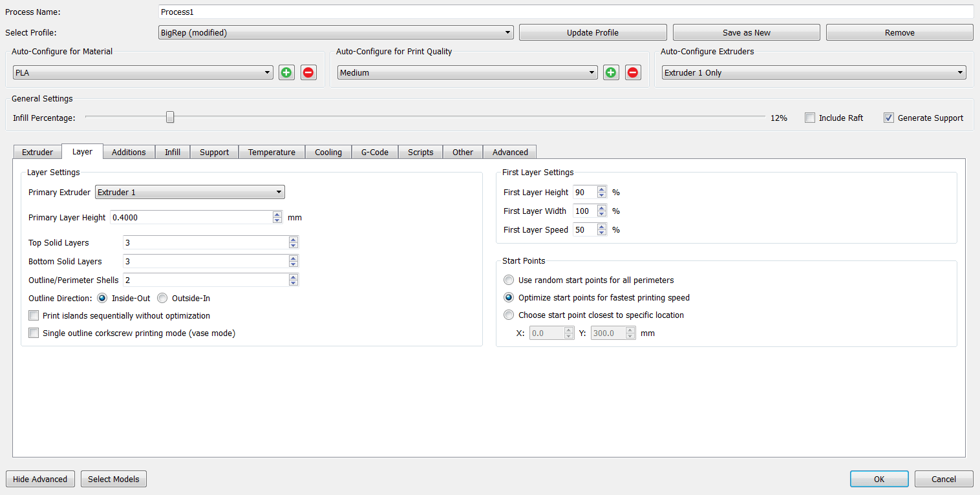Remove the PLA material with red minus icon
Screen dimensions: 980x495
pos(308,73)
